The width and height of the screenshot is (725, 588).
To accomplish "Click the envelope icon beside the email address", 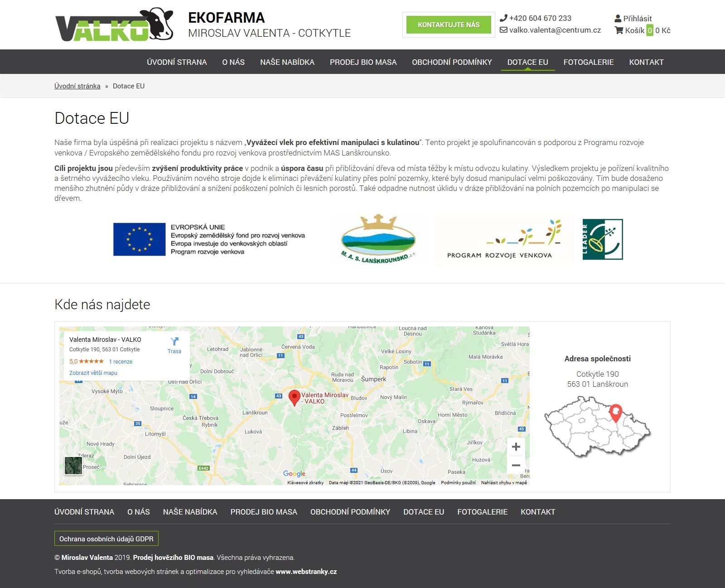I will pyautogui.click(x=503, y=30).
